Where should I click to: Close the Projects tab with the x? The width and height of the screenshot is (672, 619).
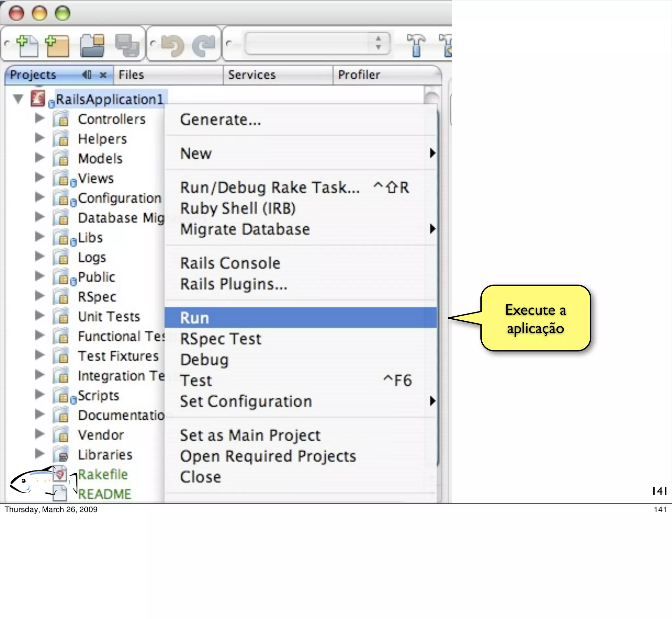(x=103, y=75)
